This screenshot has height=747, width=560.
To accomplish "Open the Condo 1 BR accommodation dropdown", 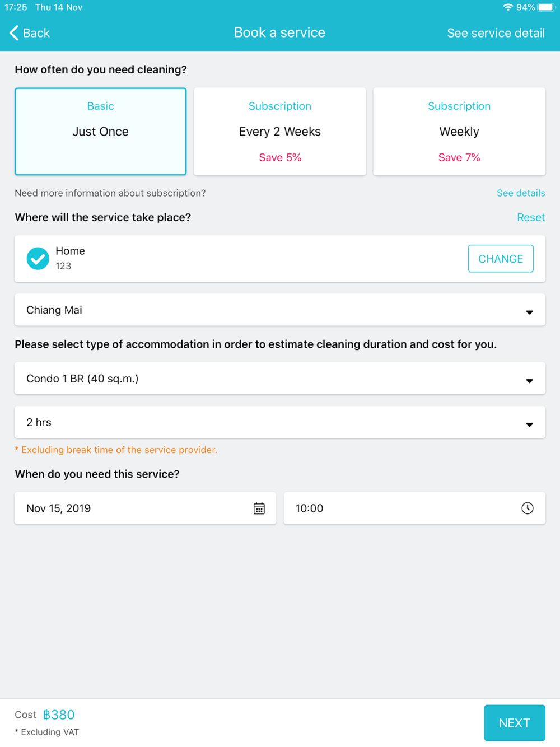I will pos(280,379).
